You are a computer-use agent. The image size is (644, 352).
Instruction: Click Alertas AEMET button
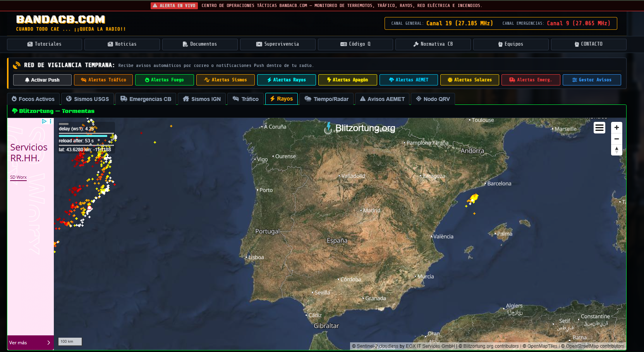point(409,80)
